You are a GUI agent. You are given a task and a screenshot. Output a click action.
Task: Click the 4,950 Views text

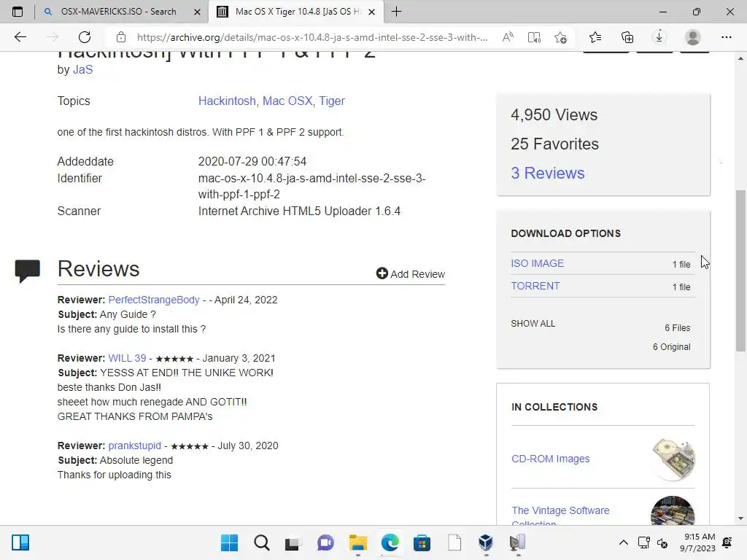554,114
